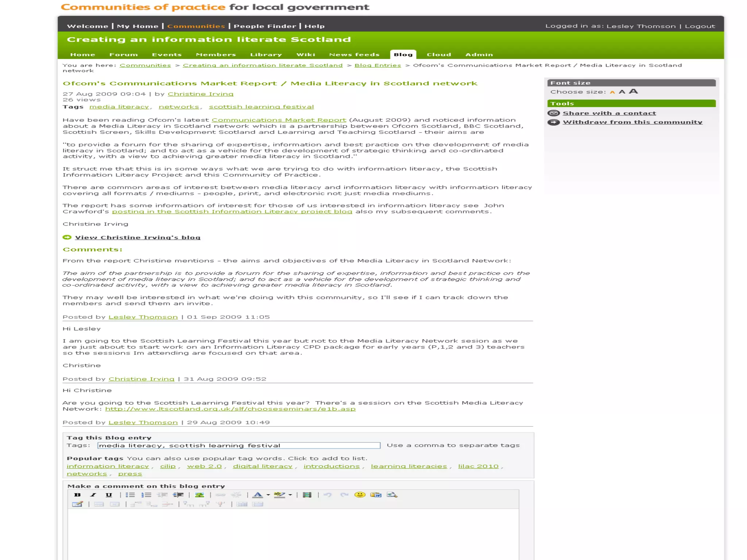Toggle italic formatting in comment editor
747x560 pixels.
point(93,495)
